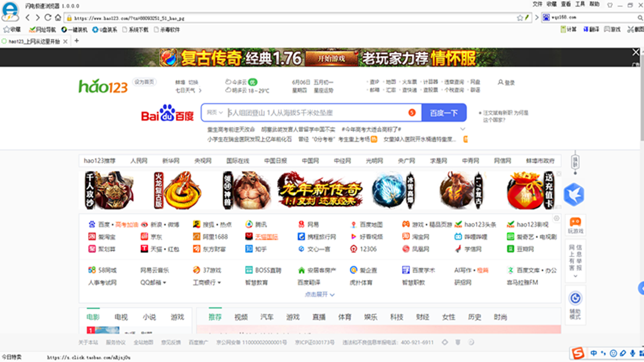Open the 截图 screenshot scissors tool

[x=631, y=30]
